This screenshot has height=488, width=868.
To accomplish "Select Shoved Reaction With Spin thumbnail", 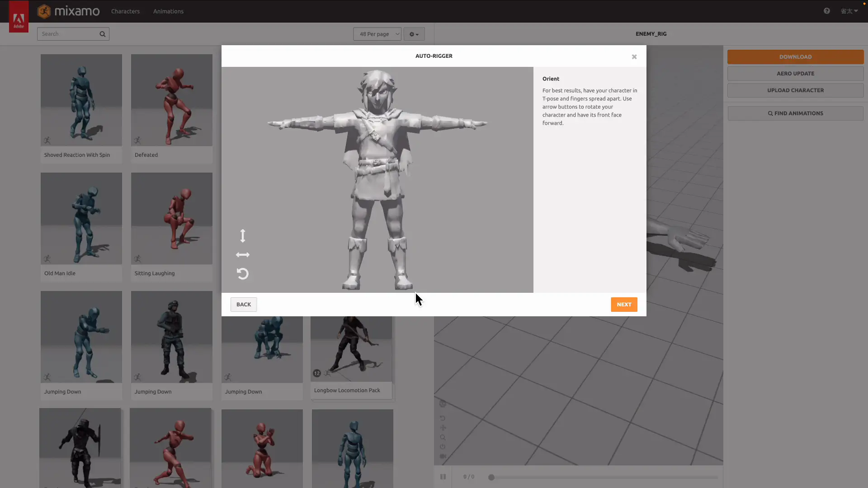I will pos(81,100).
